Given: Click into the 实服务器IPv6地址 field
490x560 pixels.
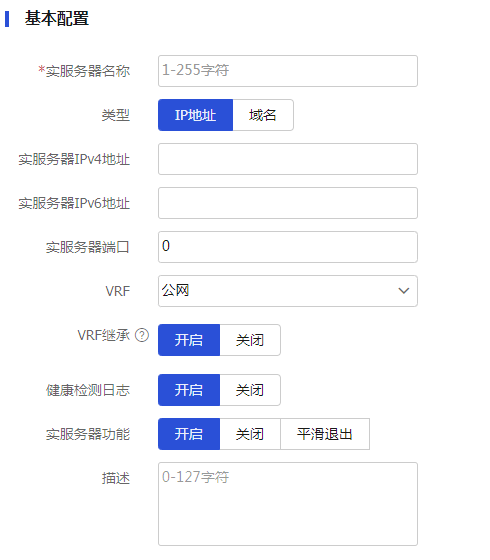Looking at the screenshot, I should point(288,203).
